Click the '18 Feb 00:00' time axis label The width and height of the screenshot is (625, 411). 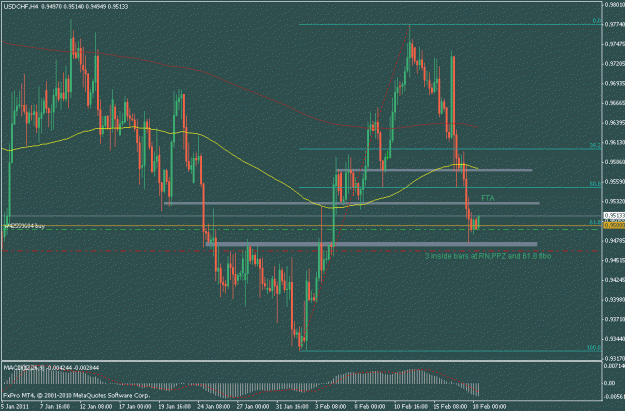click(x=489, y=407)
